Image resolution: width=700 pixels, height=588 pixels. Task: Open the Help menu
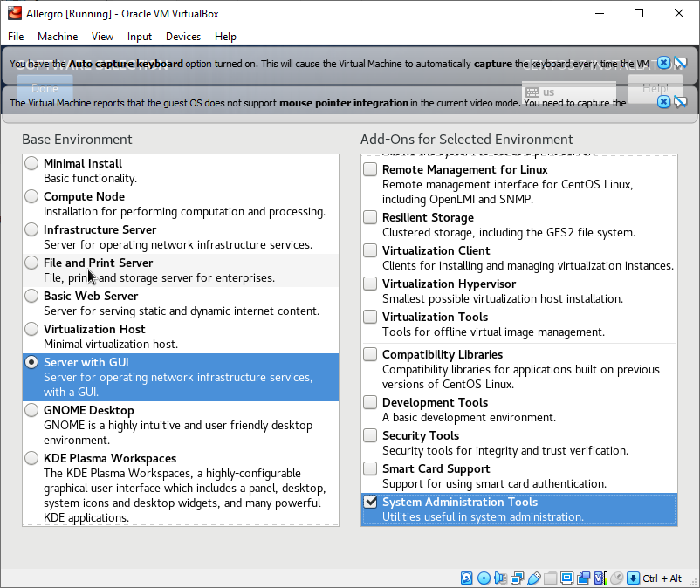tap(225, 37)
